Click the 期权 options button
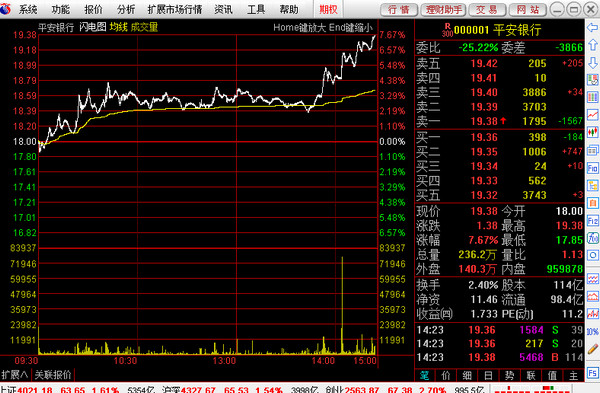 point(328,9)
